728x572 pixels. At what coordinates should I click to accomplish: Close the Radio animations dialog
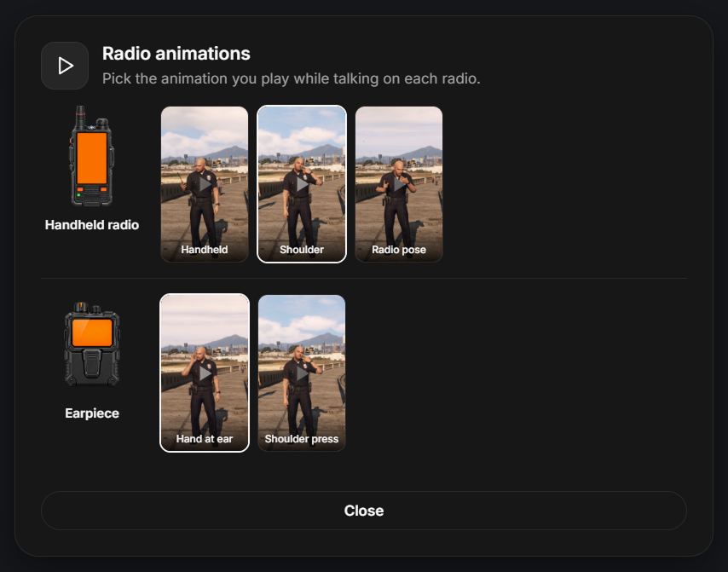click(x=364, y=511)
